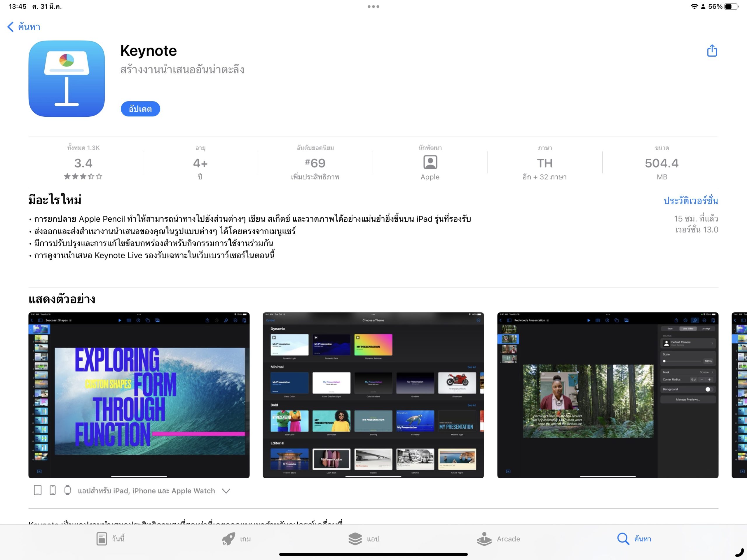Screen dimensions: 747x560
Task: Tap the 3.4 star rating section
Action: [x=83, y=163]
